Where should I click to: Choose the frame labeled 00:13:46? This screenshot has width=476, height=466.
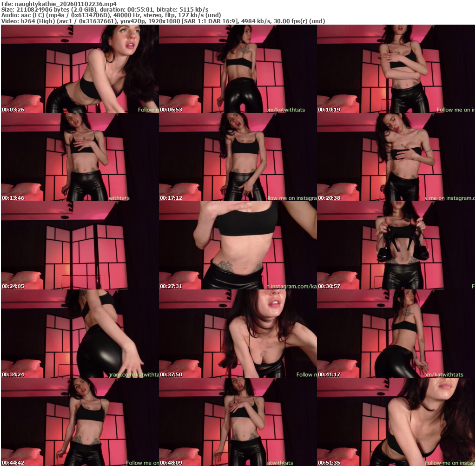79,157
